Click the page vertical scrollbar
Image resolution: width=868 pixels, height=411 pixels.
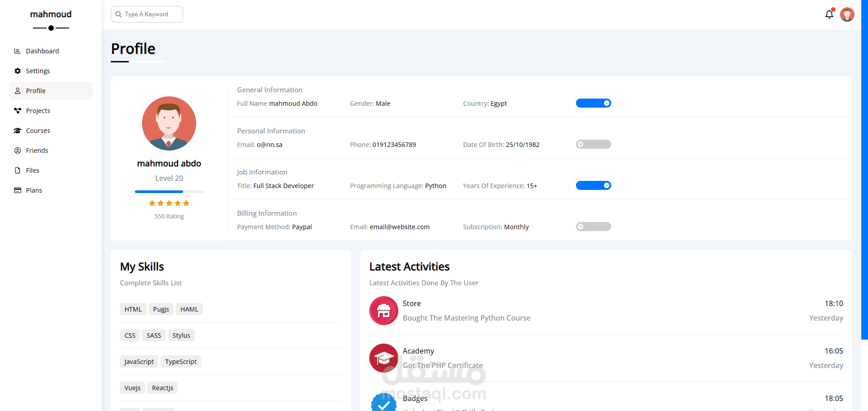click(864, 170)
